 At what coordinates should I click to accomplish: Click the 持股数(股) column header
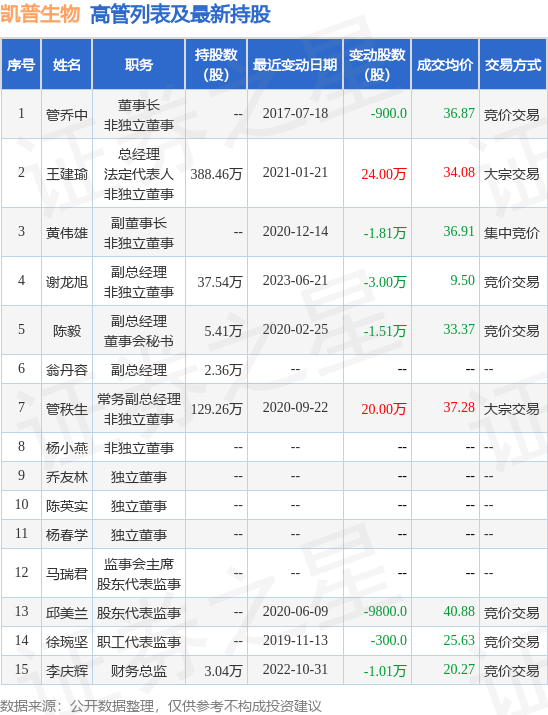coord(216,64)
